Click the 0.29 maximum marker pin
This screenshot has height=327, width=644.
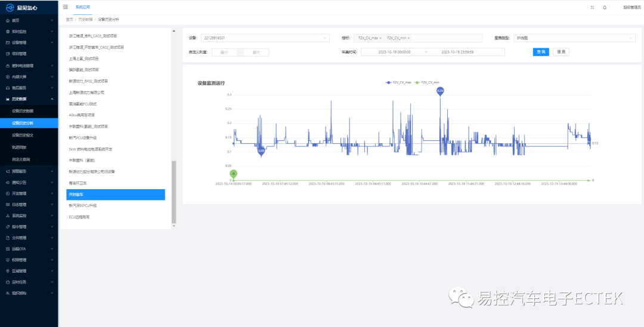pos(440,91)
